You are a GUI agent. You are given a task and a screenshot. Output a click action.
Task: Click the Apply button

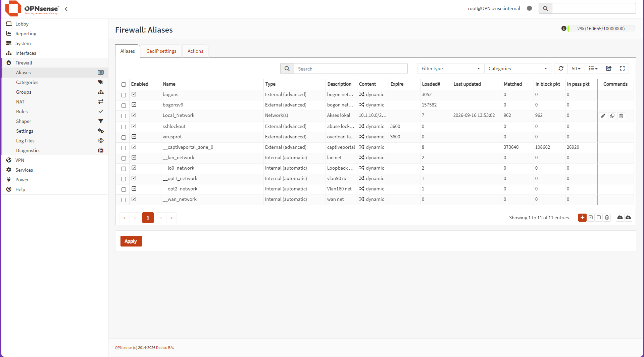(131, 241)
